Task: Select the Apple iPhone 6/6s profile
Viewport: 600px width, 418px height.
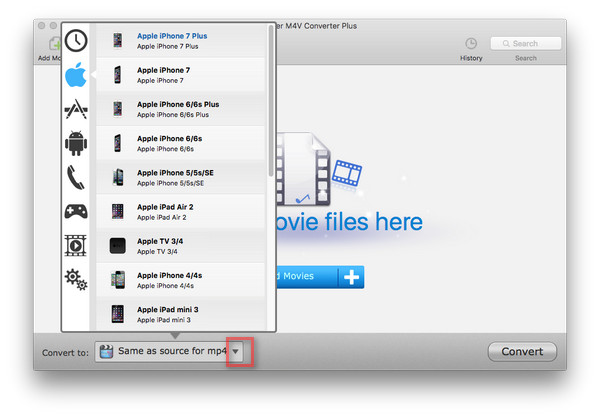Action: (180, 143)
